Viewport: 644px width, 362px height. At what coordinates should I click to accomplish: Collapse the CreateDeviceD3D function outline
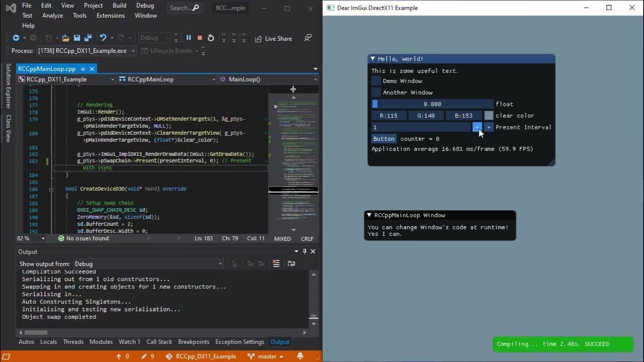(x=51, y=189)
